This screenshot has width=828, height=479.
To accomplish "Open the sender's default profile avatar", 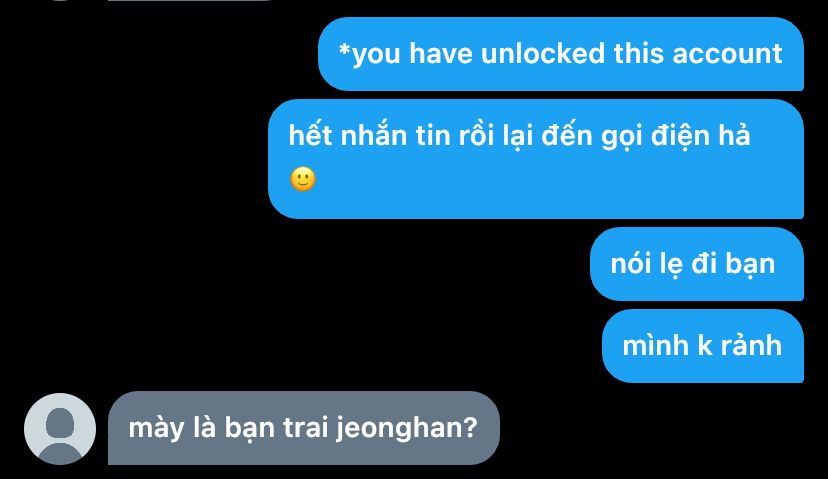I will tap(60, 429).
